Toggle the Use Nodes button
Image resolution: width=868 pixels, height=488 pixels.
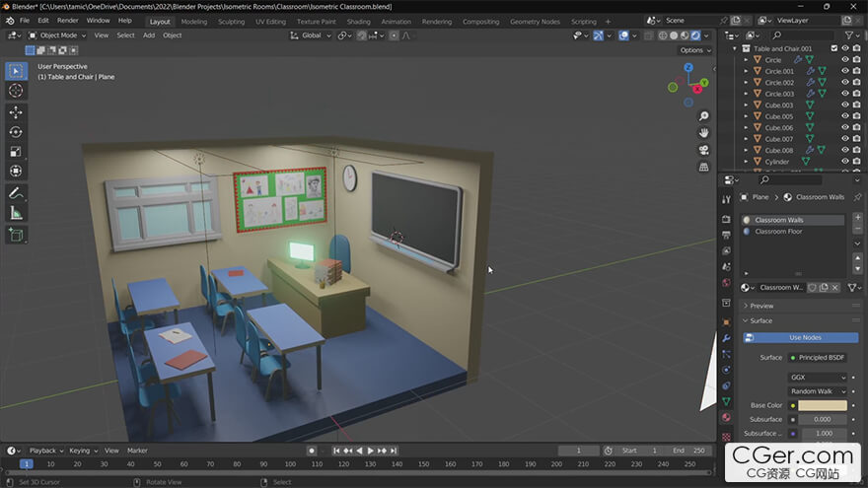801,337
